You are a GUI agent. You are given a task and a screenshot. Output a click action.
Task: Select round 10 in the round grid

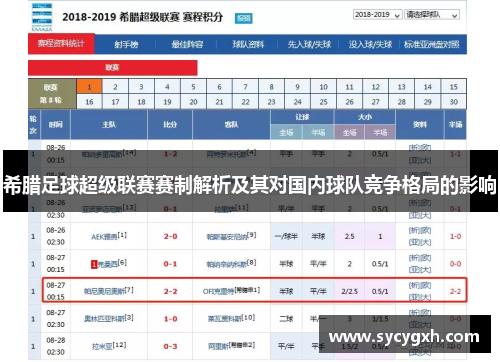tap(323, 87)
